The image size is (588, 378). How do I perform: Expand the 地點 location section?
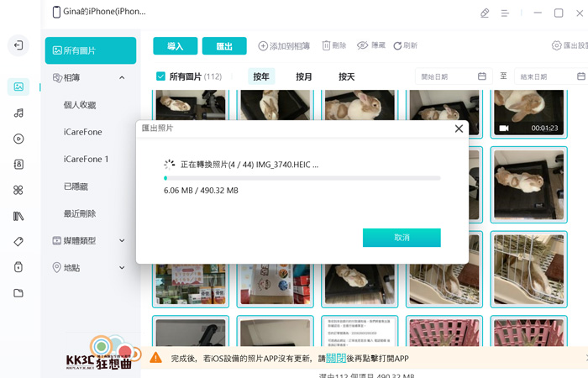pyautogui.click(x=122, y=267)
